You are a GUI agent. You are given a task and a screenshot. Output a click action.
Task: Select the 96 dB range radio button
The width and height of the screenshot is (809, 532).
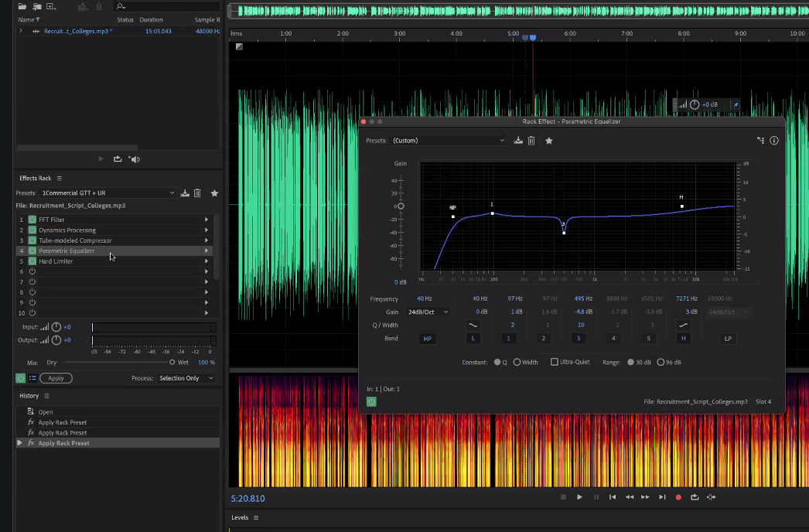pos(661,362)
